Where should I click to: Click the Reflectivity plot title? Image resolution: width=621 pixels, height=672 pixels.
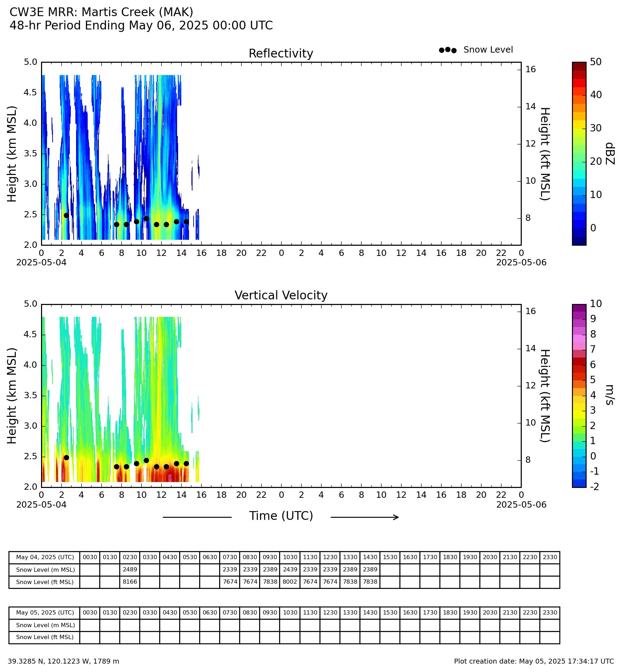281,54
